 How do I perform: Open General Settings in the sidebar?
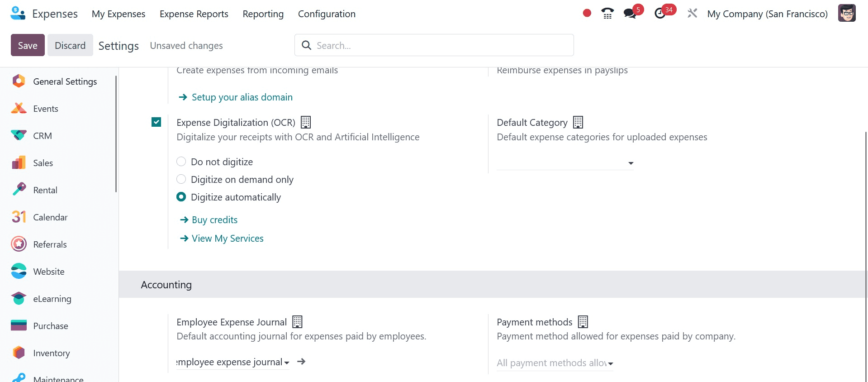coord(59,81)
